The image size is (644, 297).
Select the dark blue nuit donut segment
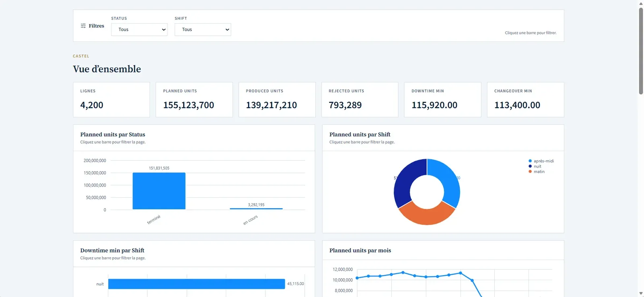click(x=405, y=181)
